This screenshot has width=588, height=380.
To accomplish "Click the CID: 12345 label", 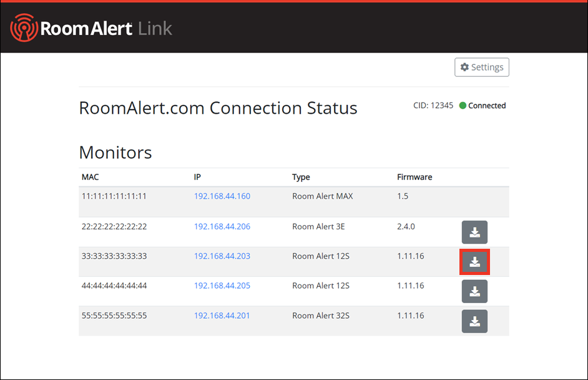I will [x=433, y=106].
